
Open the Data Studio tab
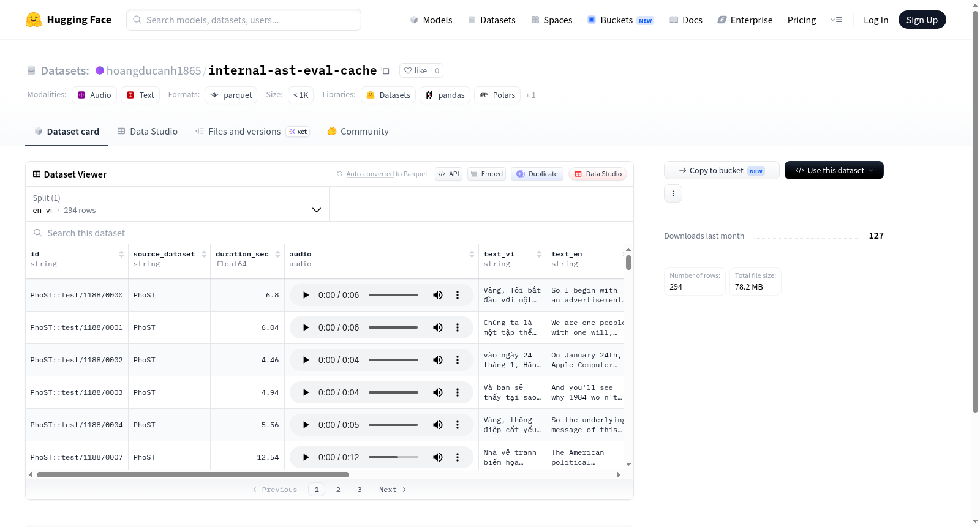148,132
